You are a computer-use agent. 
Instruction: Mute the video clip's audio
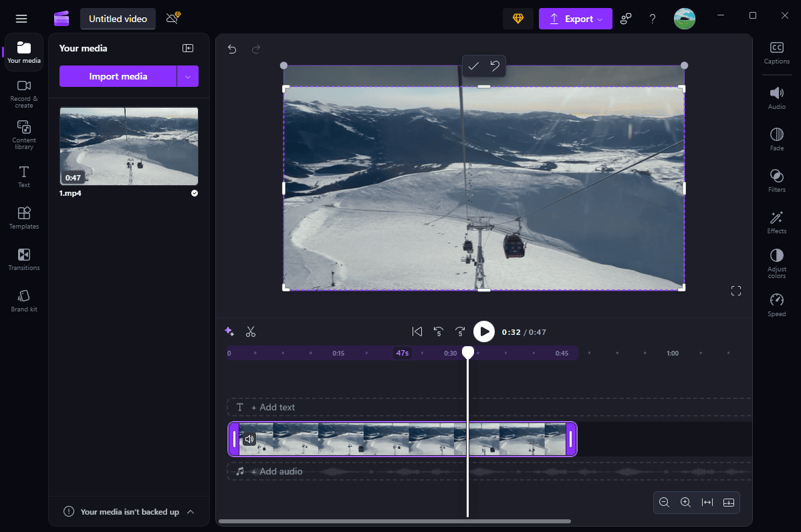point(249,439)
